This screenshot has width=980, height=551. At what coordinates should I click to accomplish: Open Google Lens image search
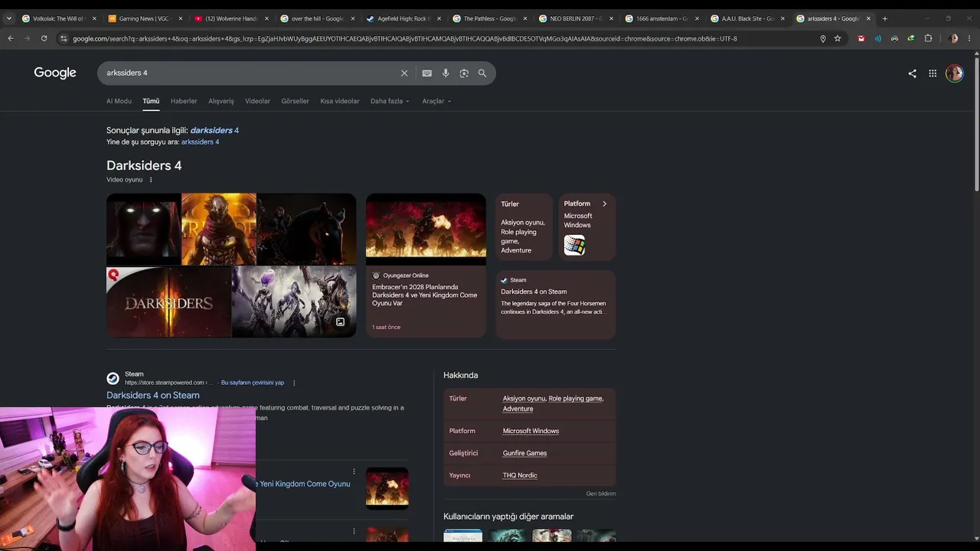464,73
